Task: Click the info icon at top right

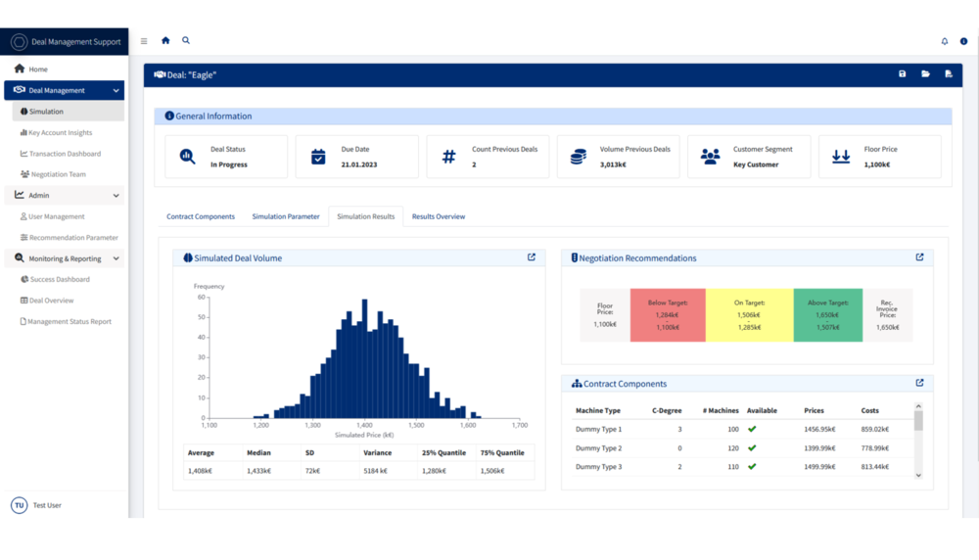Action: pos(963,41)
